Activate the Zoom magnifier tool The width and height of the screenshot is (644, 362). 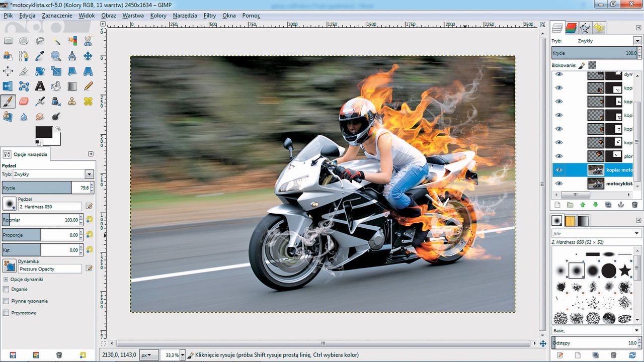[x=56, y=56]
